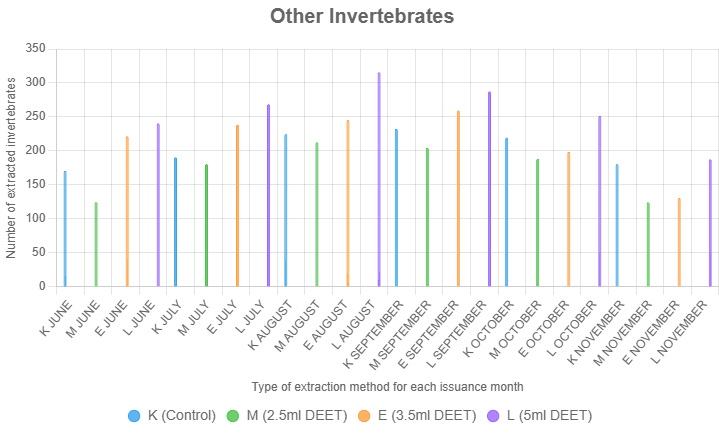Click the blue K legend circle
Image resolution: width=719 pixels, height=433 pixels.
[x=134, y=415]
